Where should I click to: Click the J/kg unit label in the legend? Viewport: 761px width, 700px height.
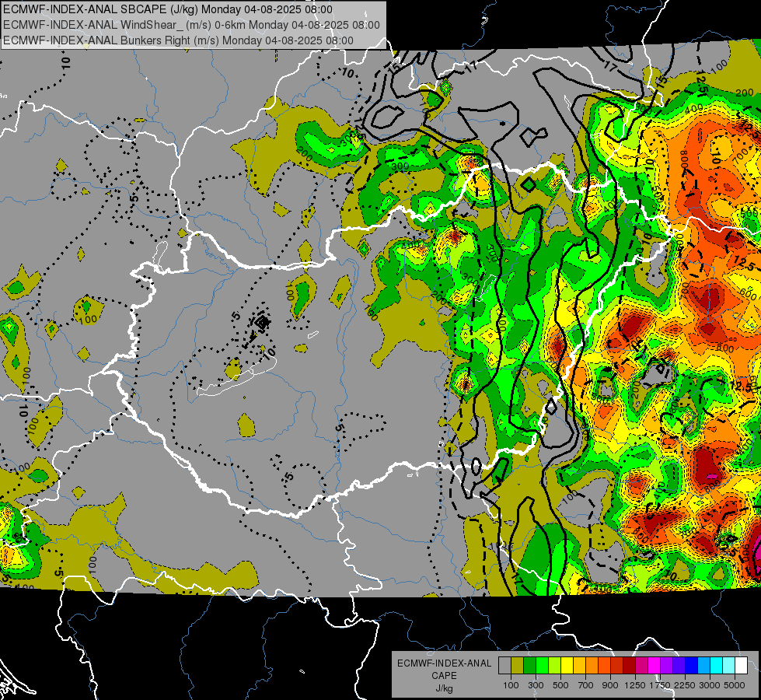[x=444, y=688]
